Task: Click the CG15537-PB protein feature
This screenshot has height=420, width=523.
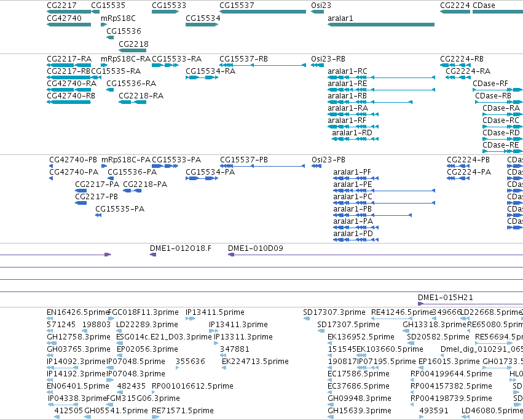Action: pyautogui.click(x=262, y=166)
